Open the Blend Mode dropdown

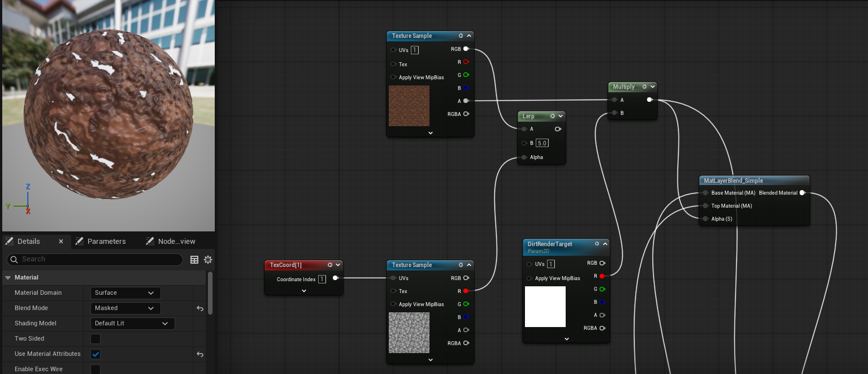[x=125, y=308]
